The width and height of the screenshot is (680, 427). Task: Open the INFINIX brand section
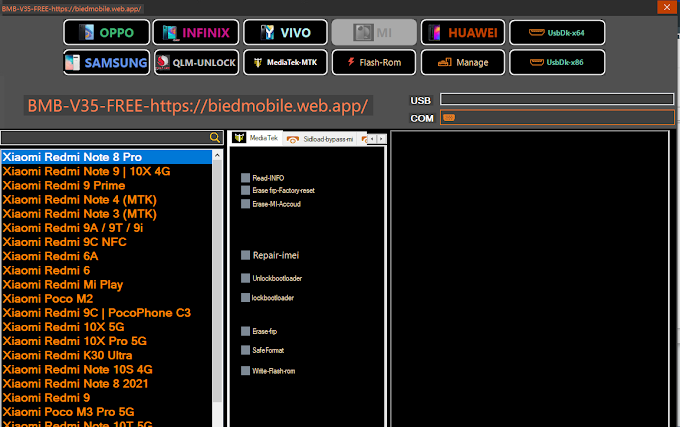point(196,33)
